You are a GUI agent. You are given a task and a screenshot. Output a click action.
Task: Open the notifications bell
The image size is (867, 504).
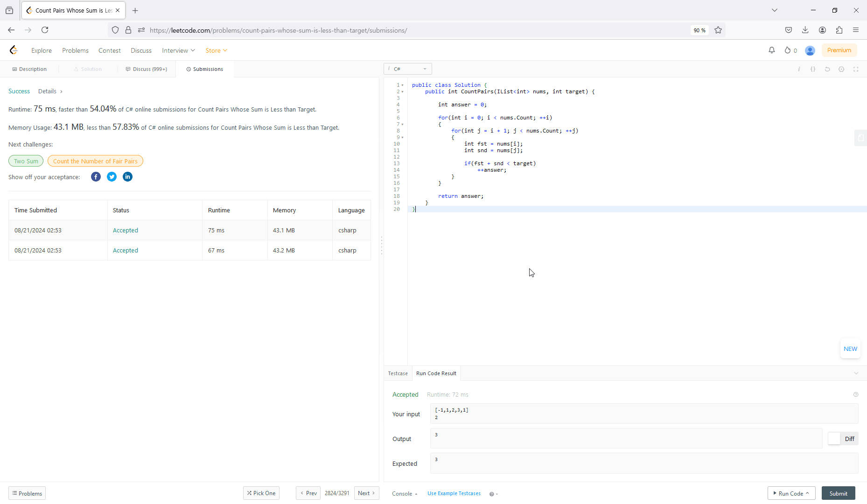(772, 50)
